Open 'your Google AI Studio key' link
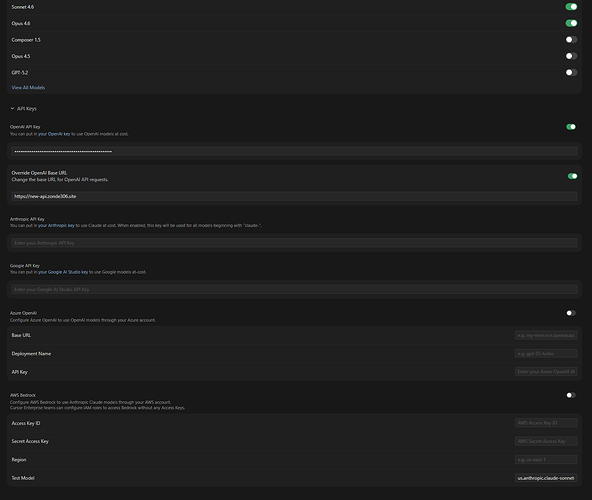 tap(63, 272)
